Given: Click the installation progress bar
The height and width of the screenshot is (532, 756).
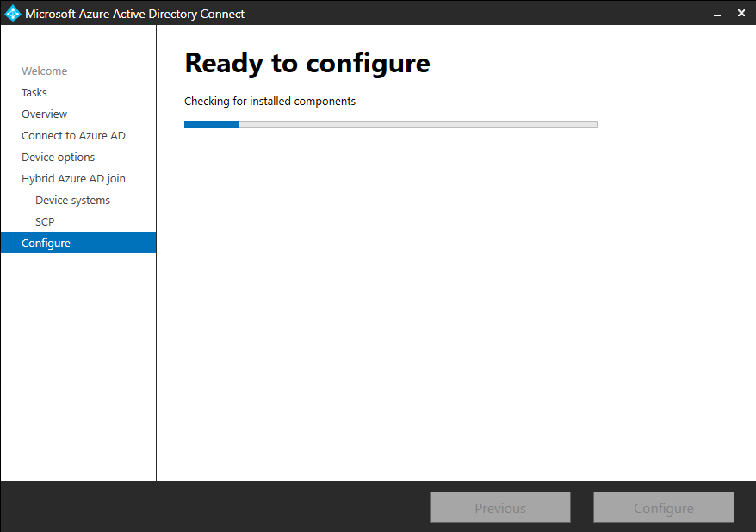Looking at the screenshot, I should 391,125.
